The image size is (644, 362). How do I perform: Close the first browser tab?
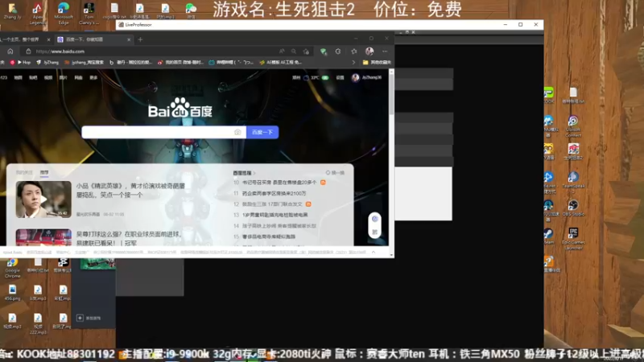click(48, 39)
